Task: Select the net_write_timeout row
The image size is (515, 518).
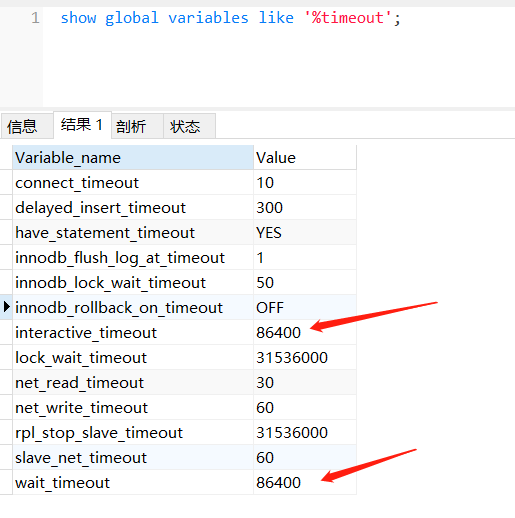Action: pyautogui.click(x=184, y=407)
